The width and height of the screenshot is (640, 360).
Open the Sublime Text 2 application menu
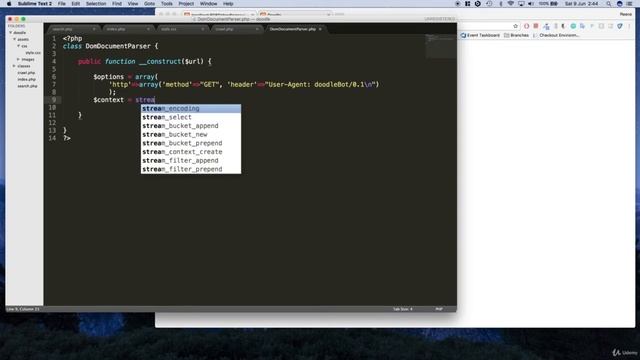[35, 4]
